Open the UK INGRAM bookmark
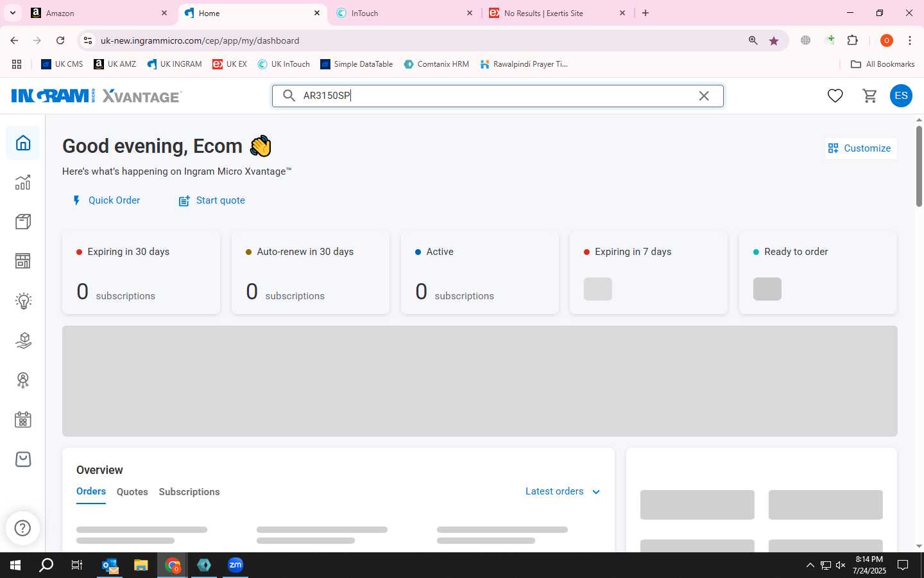Image resolution: width=924 pixels, height=578 pixels. [x=175, y=64]
